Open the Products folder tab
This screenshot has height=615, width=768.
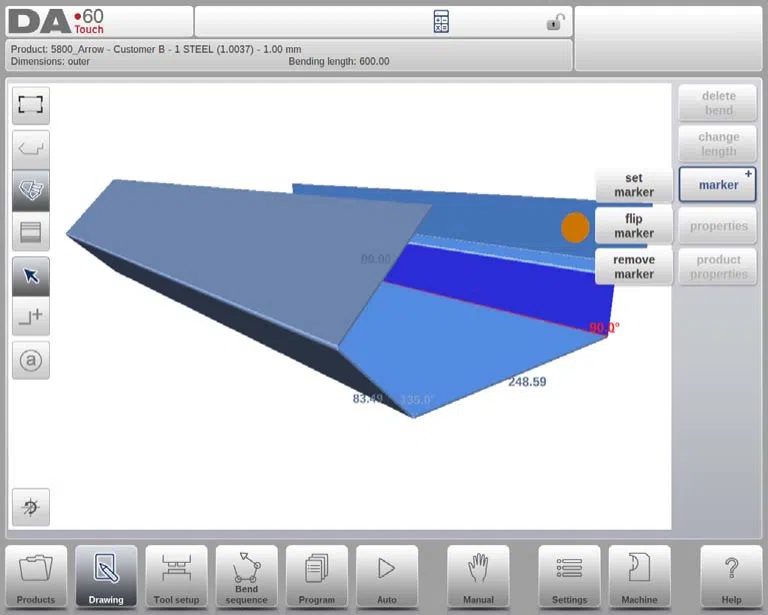pyautogui.click(x=36, y=577)
